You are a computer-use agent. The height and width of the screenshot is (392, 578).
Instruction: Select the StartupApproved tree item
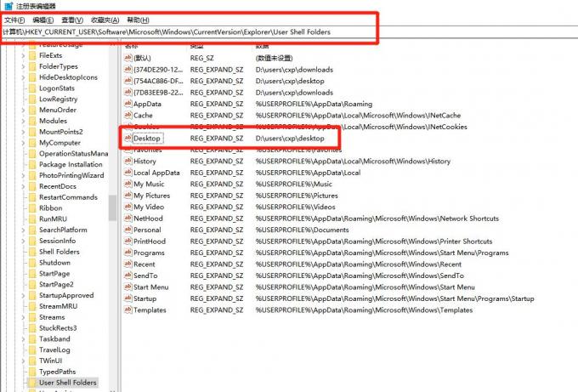(66, 295)
